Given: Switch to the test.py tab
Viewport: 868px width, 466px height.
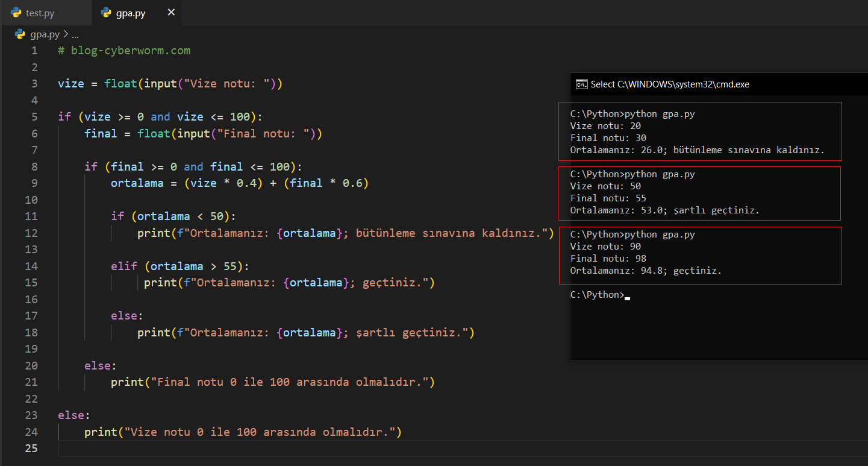Looking at the screenshot, I should point(40,13).
